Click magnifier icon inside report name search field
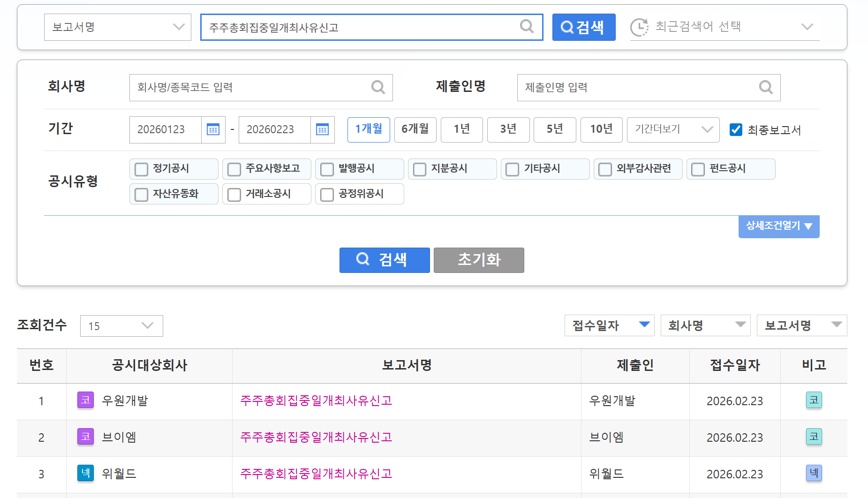The image size is (868, 498). tap(527, 27)
